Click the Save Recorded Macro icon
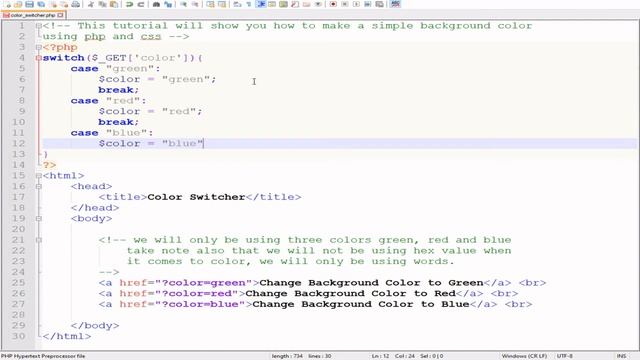 tap(379, 4)
